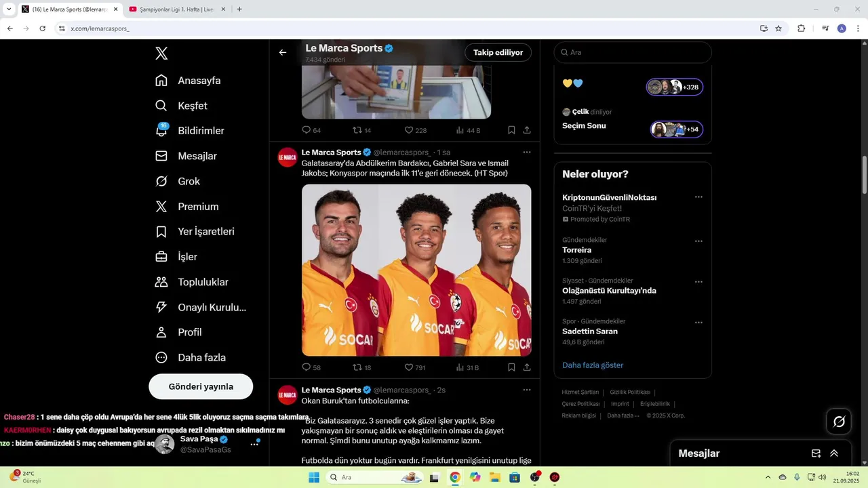Open Gizlilik Politikası link
868x488 pixels.
tap(630, 392)
